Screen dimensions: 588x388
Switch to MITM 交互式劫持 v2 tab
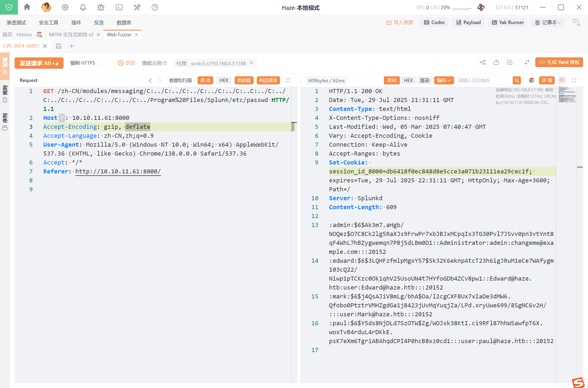71,35
